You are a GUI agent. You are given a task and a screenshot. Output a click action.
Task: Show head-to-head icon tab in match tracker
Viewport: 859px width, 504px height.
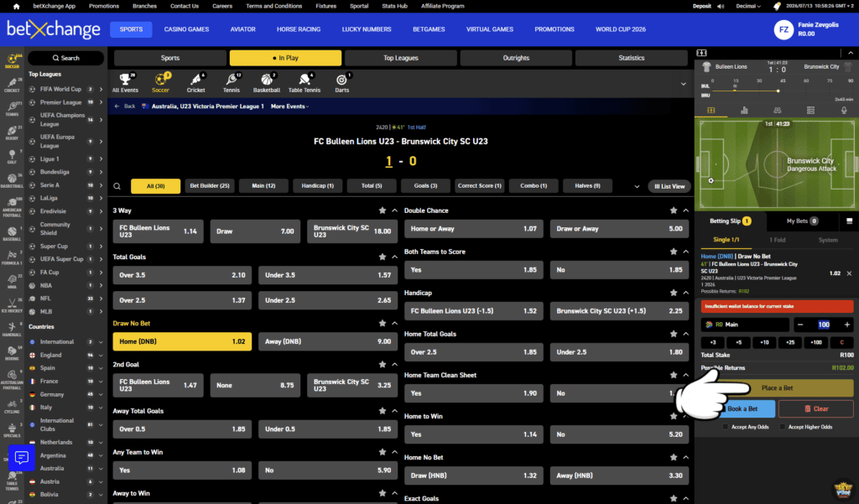777,110
